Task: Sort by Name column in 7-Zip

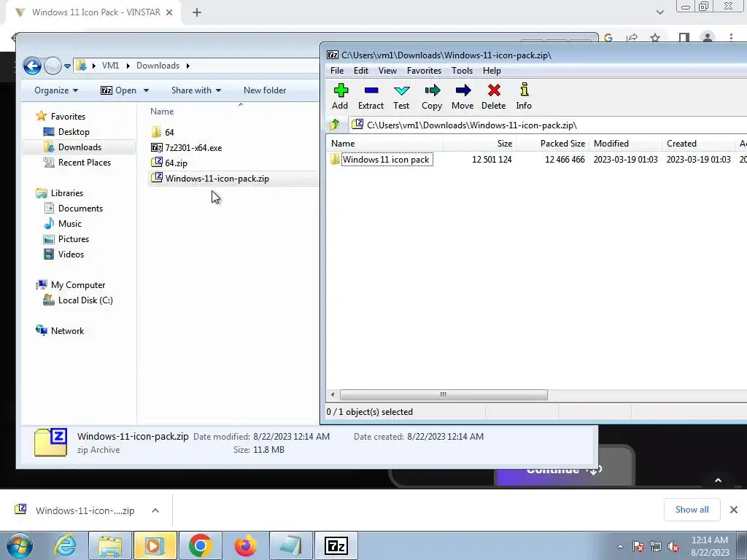Action: pyautogui.click(x=384, y=144)
